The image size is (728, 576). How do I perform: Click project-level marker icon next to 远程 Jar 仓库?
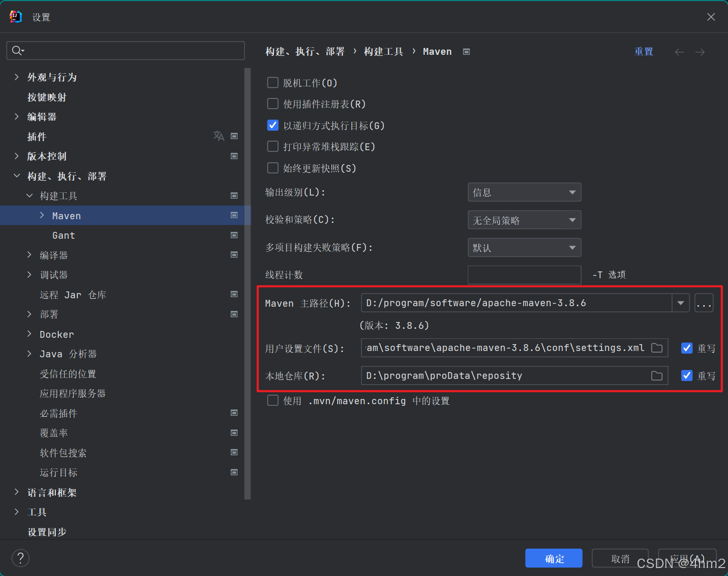[234, 294]
